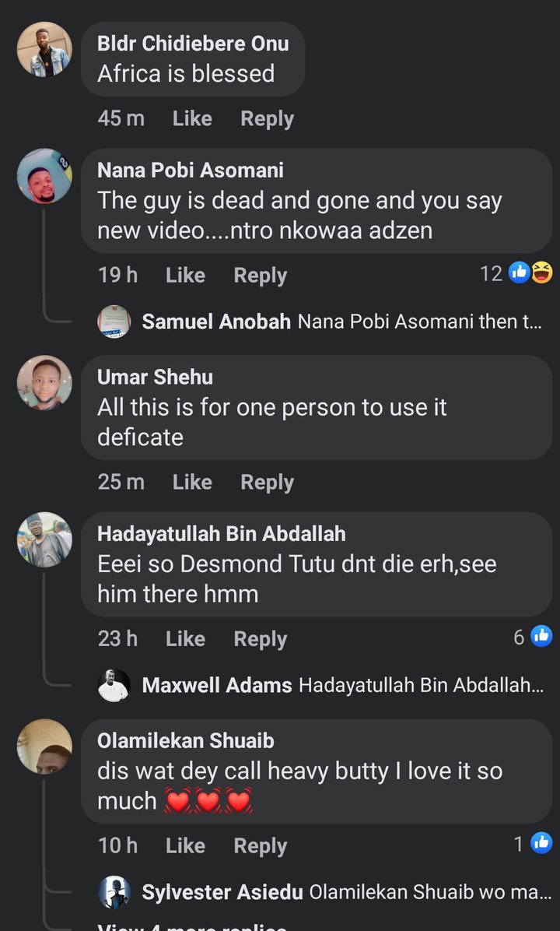Viewport: 560px width, 931px height.
Task: Open Umar Shehu's profile photo
Action: (44, 383)
